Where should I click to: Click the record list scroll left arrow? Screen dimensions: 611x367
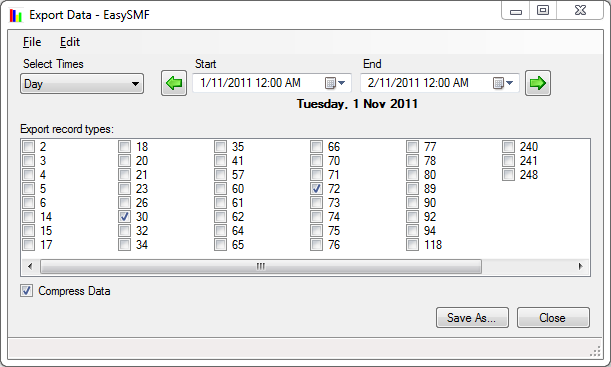point(30,266)
